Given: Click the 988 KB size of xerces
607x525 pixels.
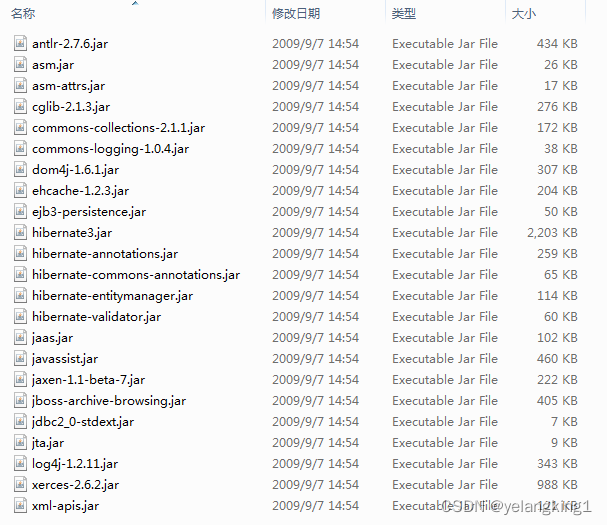Looking at the screenshot, I should tap(557, 485).
